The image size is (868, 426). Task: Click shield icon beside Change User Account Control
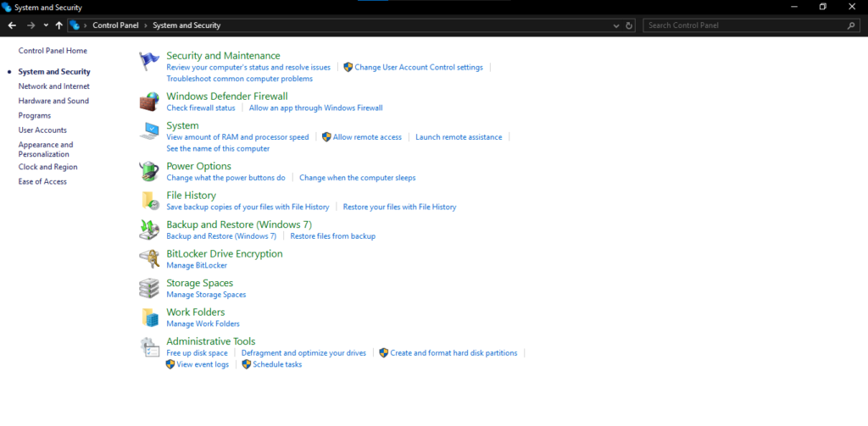click(348, 67)
